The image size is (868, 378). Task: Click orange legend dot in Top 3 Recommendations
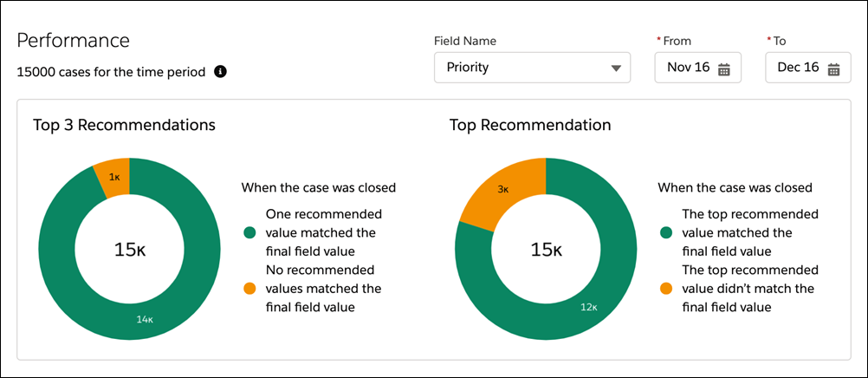[x=249, y=289]
